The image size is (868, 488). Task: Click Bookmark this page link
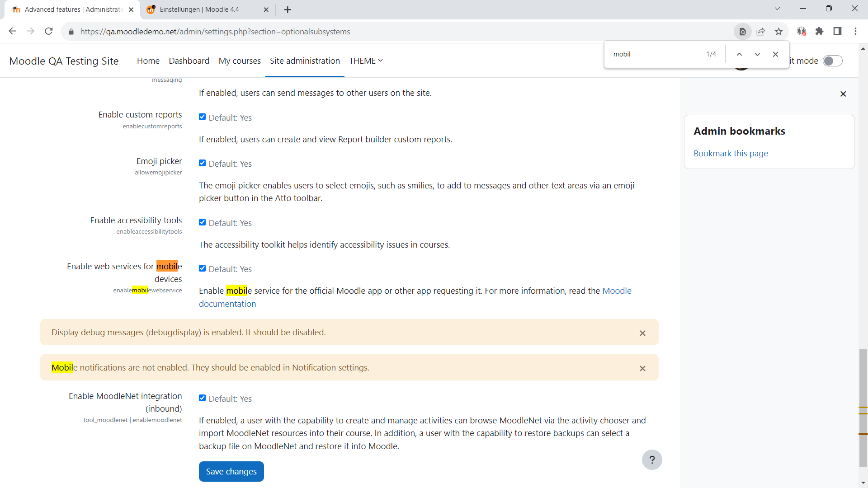[x=731, y=153]
